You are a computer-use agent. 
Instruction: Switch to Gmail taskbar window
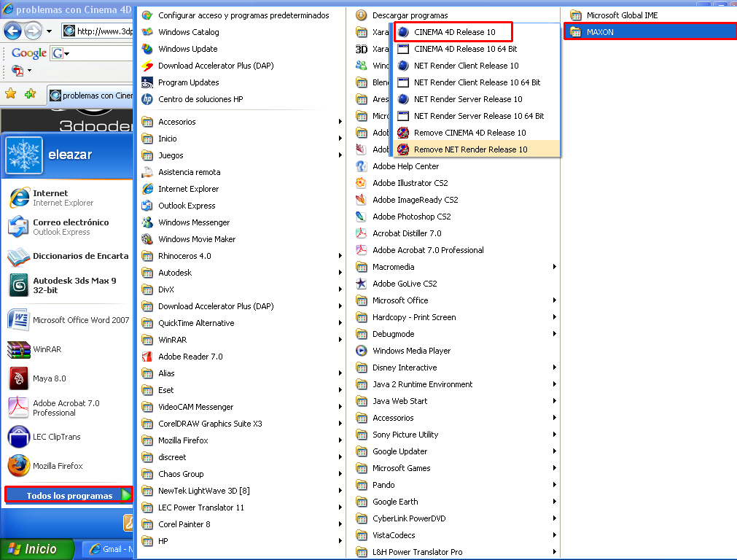tap(109, 549)
